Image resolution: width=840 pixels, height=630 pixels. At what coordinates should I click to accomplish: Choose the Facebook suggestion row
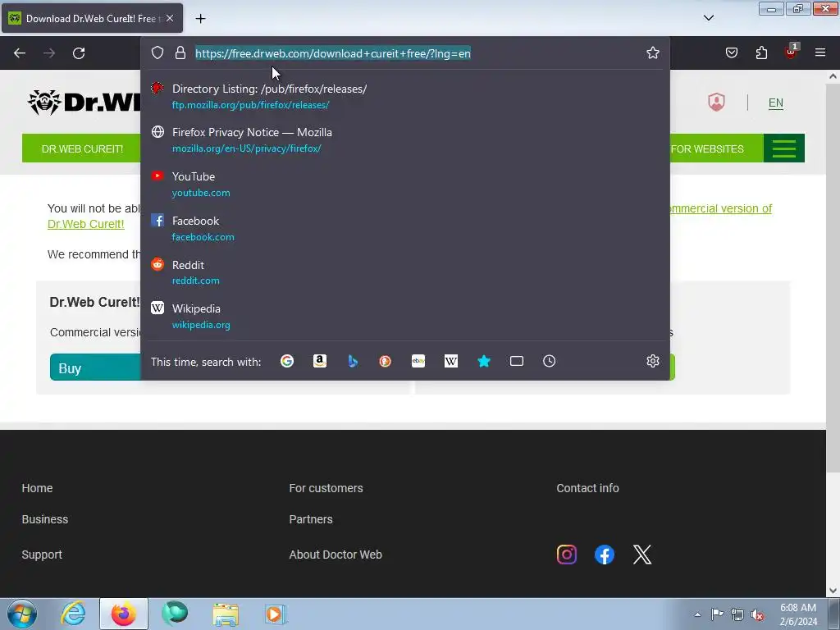[405, 228]
